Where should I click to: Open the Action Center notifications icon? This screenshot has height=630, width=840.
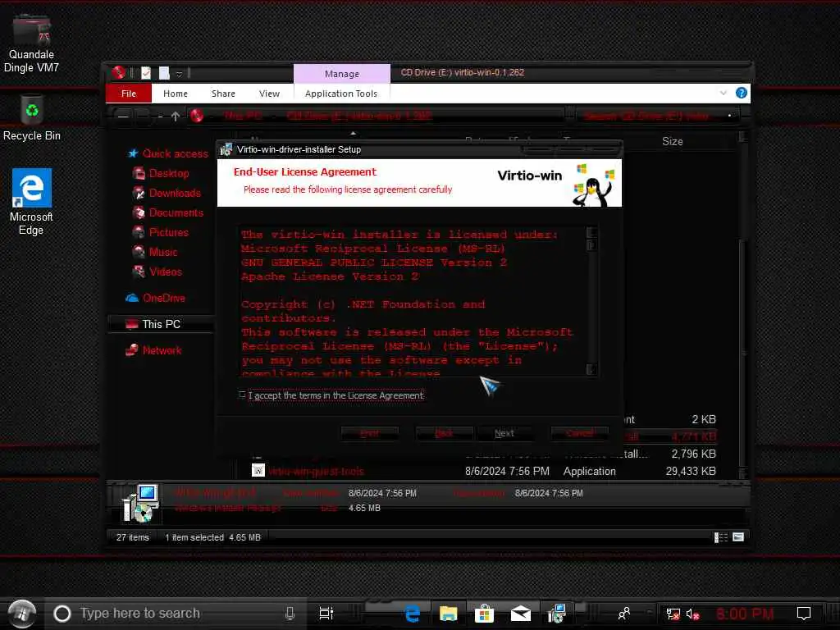click(x=804, y=614)
